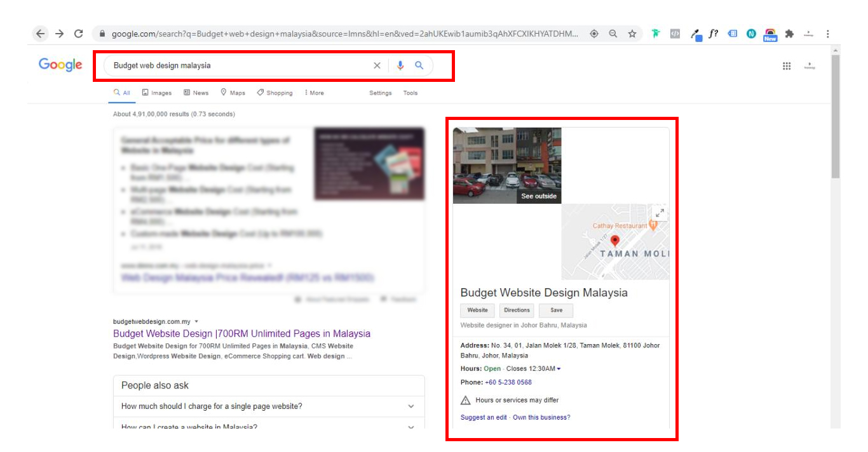
Task: Click Suggest an edit link
Action: tap(484, 417)
